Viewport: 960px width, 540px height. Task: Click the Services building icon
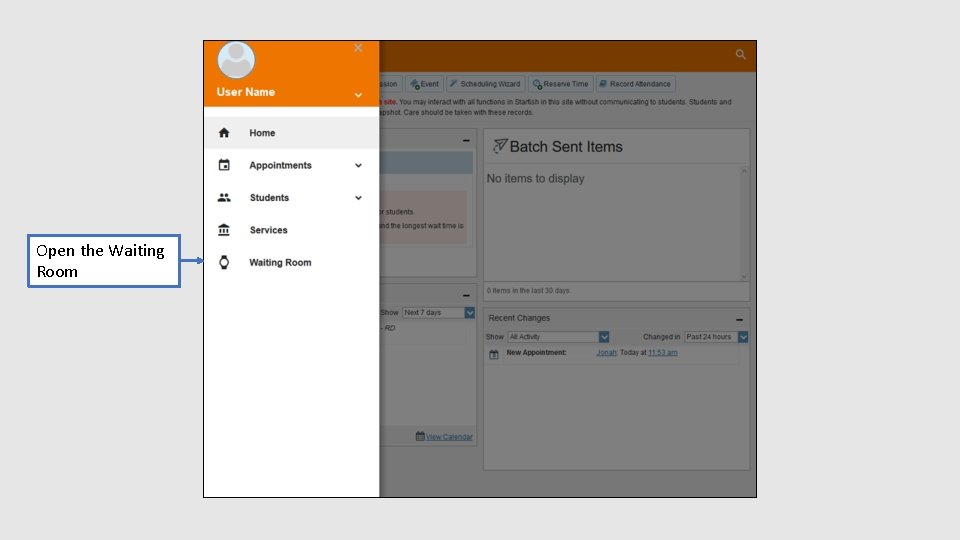pos(224,230)
